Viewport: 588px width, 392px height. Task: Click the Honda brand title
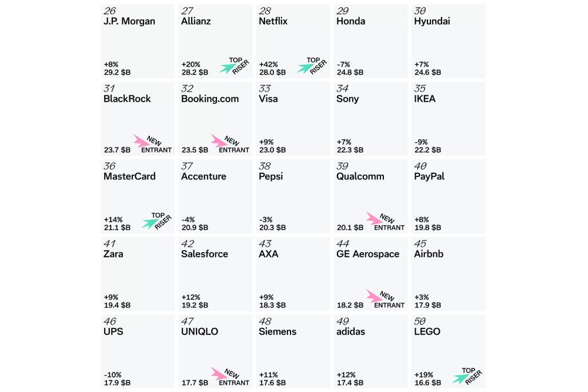[350, 21]
